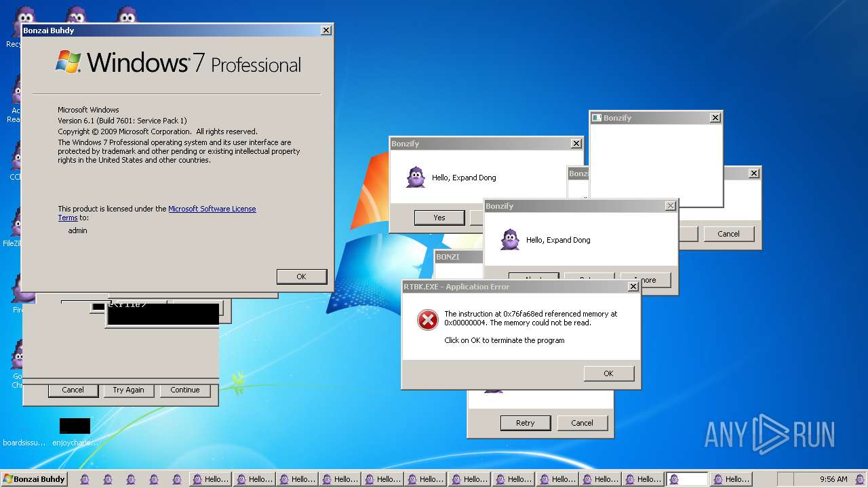
Task: Click the 'admin' licensee name
Action: [77, 230]
